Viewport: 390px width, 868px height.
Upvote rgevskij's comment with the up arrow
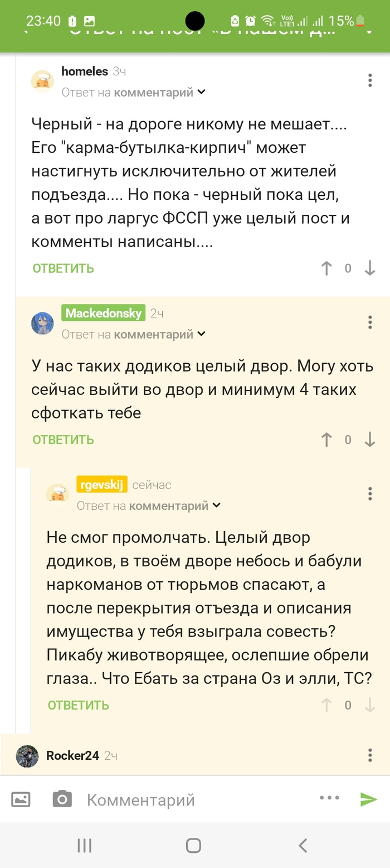pyautogui.click(x=326, y=705)
